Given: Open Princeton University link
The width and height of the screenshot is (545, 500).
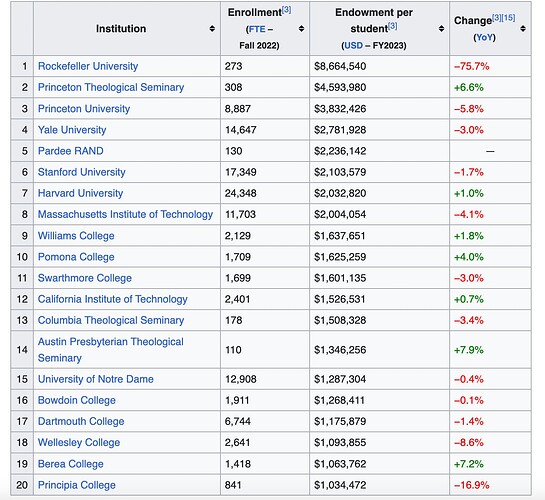Looking at the screenshot, I should (x=84, y=109).
